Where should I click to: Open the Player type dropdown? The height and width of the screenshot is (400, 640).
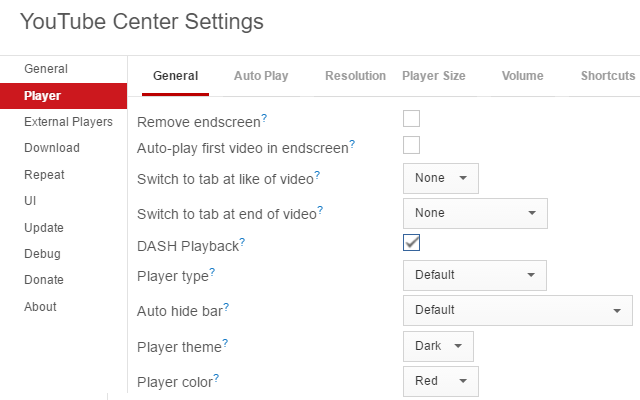[x=475, y=276]
